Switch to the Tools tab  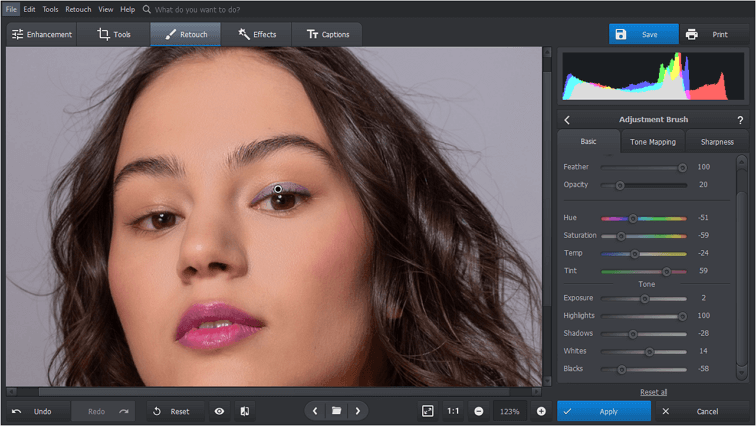coord(113,34)
